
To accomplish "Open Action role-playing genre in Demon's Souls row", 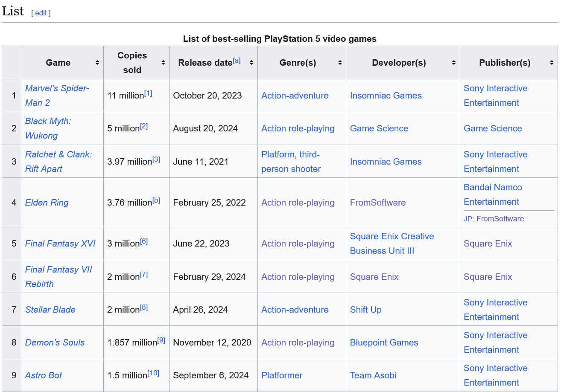I will (298, 343).
